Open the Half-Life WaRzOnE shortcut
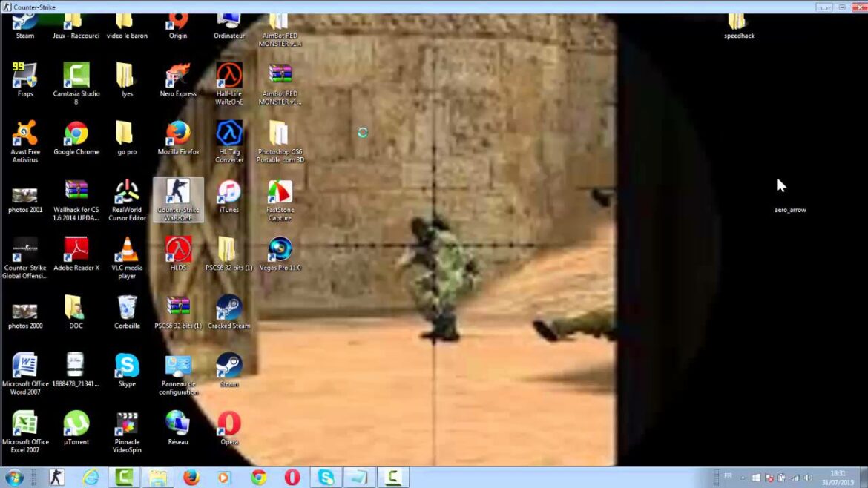The height and width of the screenshot is (488, 868). pyautogui.click(x=229, y=76)
